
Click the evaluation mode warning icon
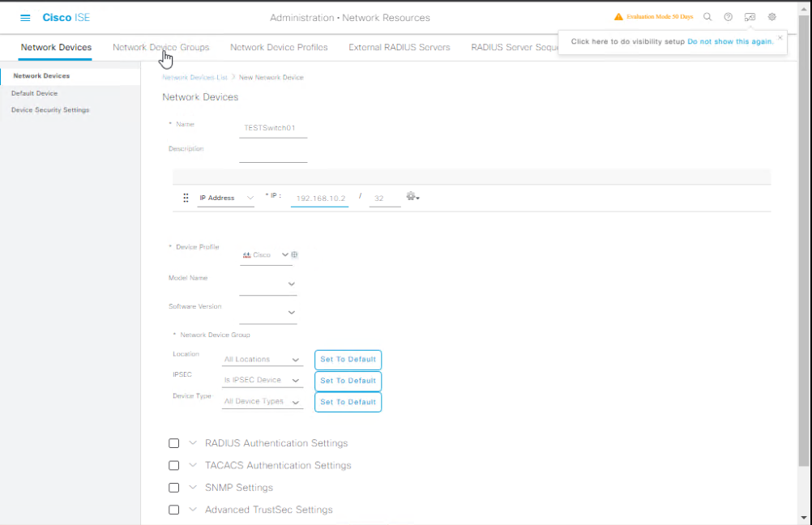[x=618, y=16]
